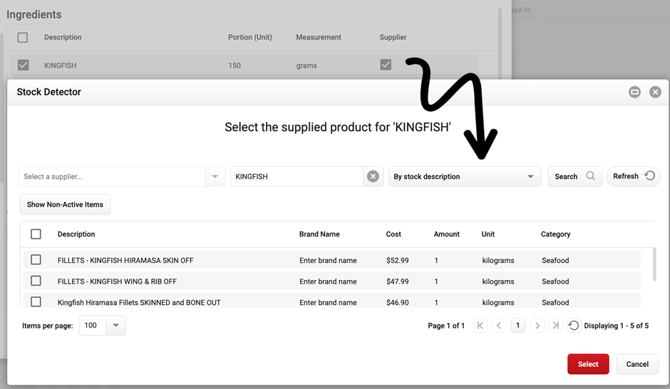
Task: Toggle select-all checkbox in Description header
Action: (36, 234)
